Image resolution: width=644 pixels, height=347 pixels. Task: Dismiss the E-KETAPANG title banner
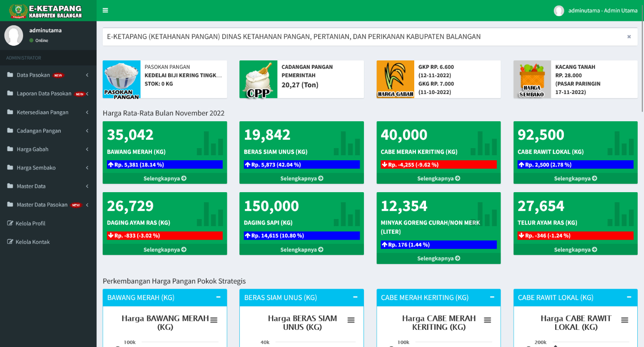(x=628, y=37)
